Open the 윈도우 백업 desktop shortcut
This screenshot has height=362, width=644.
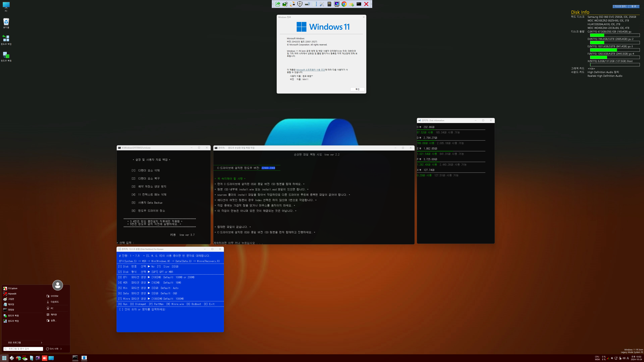tap(6, 40)
